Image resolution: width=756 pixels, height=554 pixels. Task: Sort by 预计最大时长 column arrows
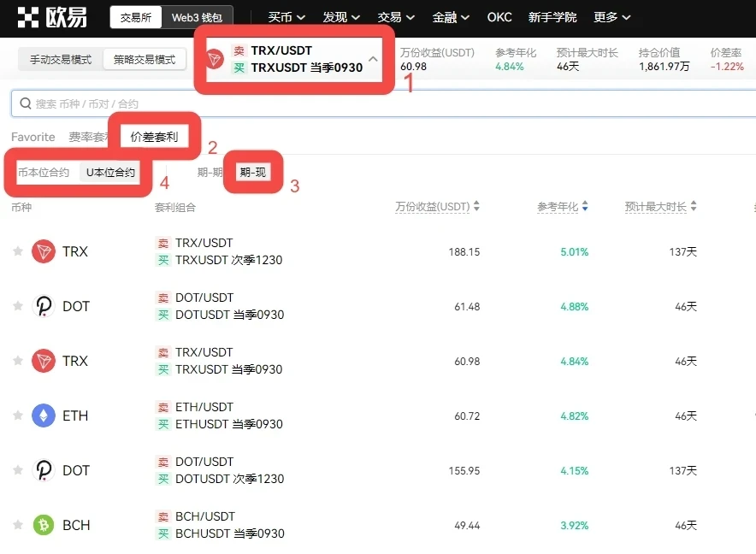coord(693,207)
